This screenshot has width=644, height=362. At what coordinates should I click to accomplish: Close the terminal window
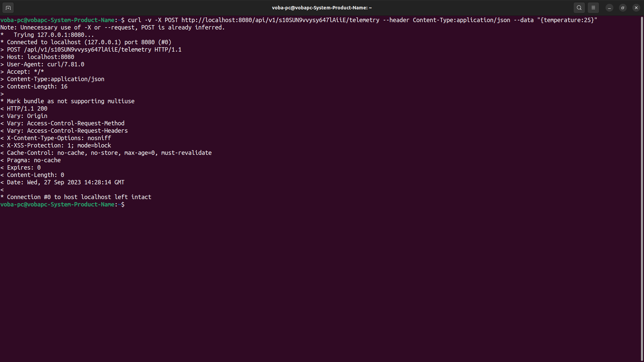[x=636, y=7]
